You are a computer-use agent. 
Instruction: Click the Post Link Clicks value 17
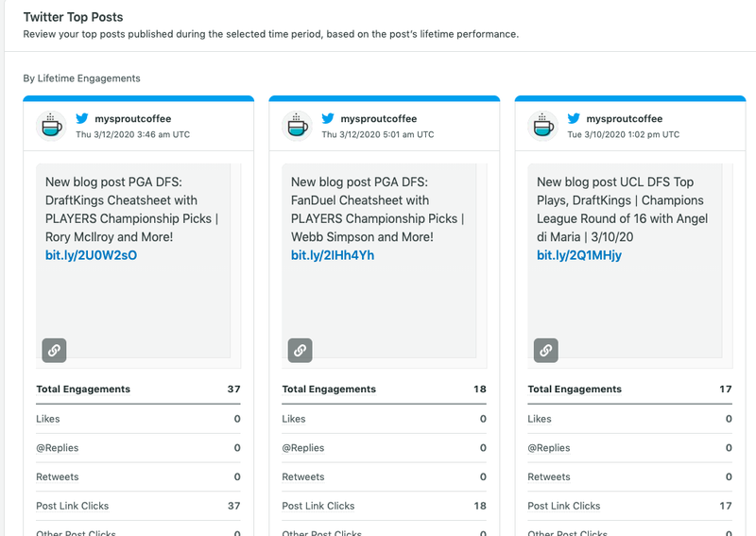click(726, 506)
